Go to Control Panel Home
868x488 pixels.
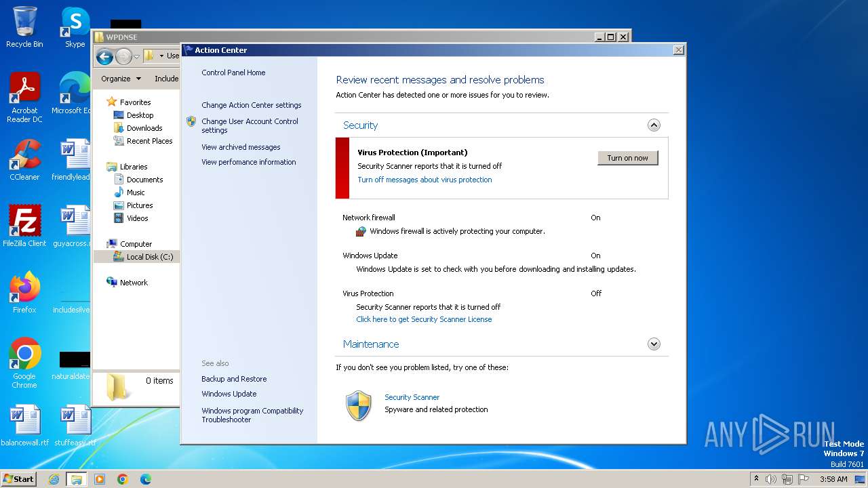233,73
